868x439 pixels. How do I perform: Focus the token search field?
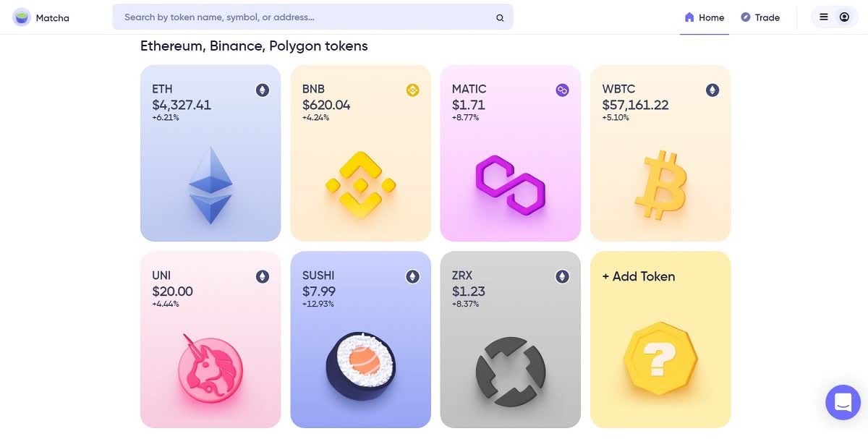(312, 17)
